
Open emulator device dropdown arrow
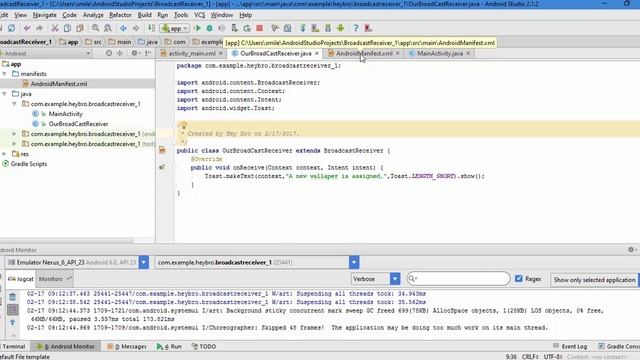tap(144, 262)
